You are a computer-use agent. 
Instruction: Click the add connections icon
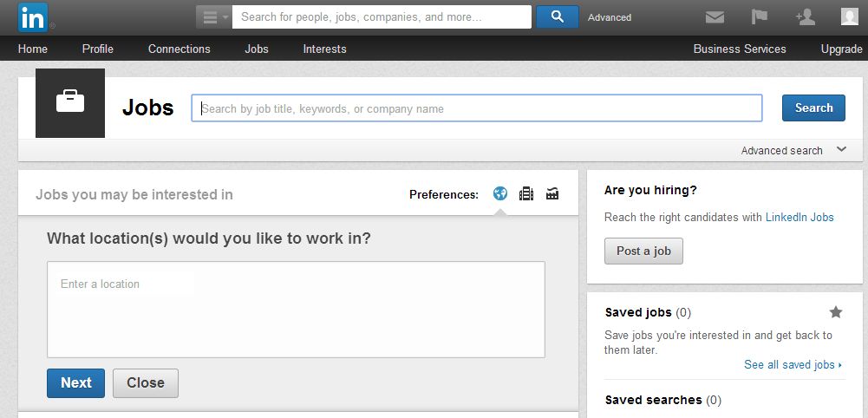pos(805,16)
